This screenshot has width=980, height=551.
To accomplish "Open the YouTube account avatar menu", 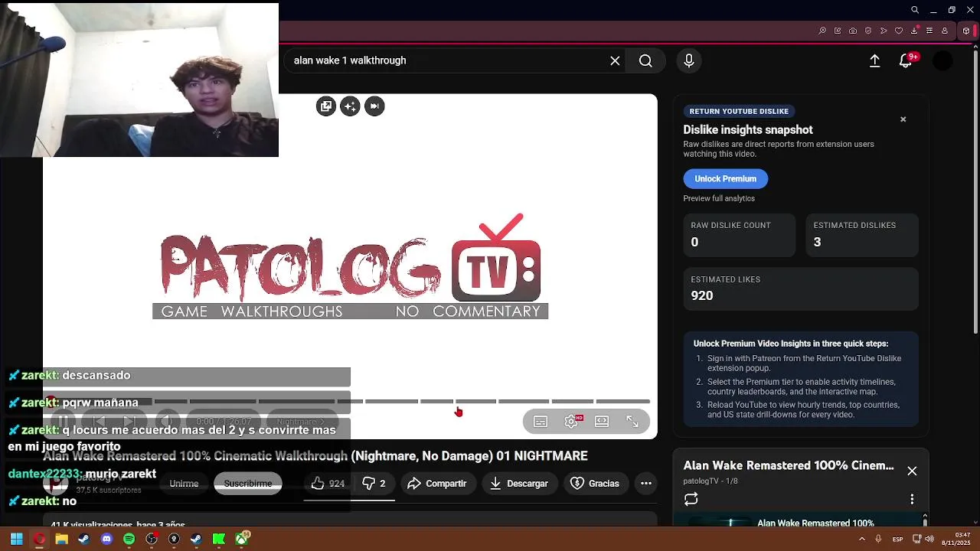I will [943, 60].
